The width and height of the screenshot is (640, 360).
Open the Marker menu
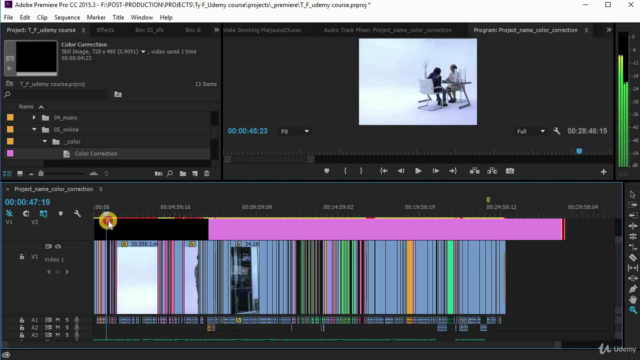coord(96,18)
